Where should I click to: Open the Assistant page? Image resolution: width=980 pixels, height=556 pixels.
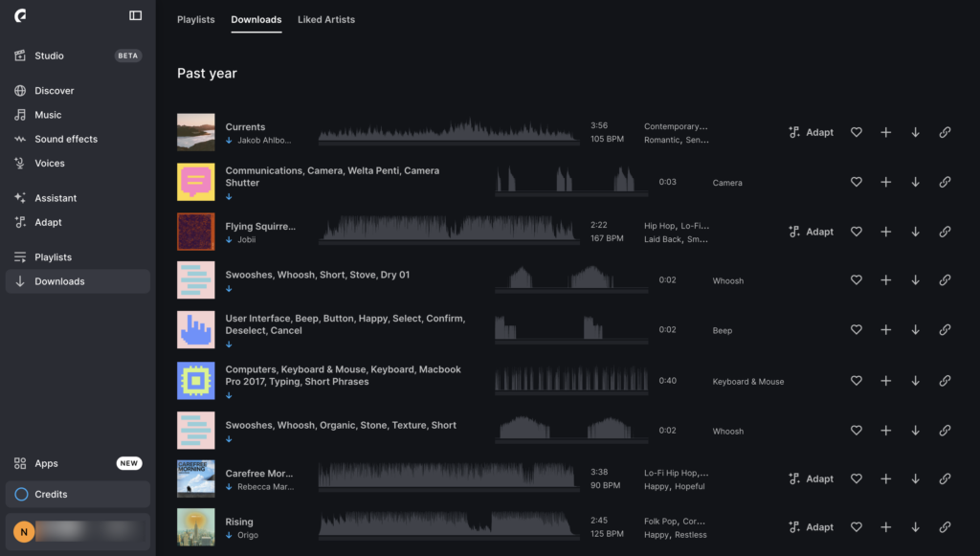tap(78, 198)
